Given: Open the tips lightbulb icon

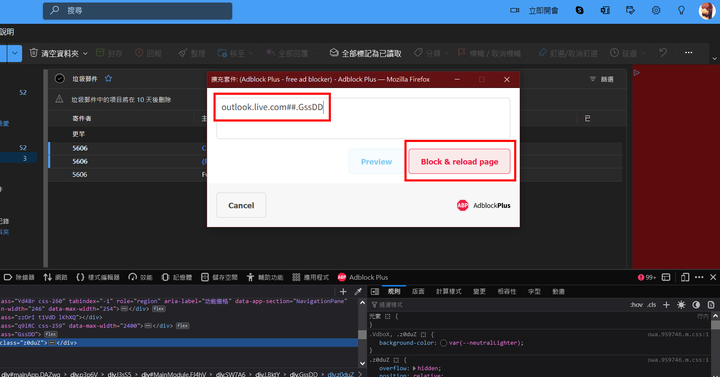Looking at the screenshot, I should point(681,10).
